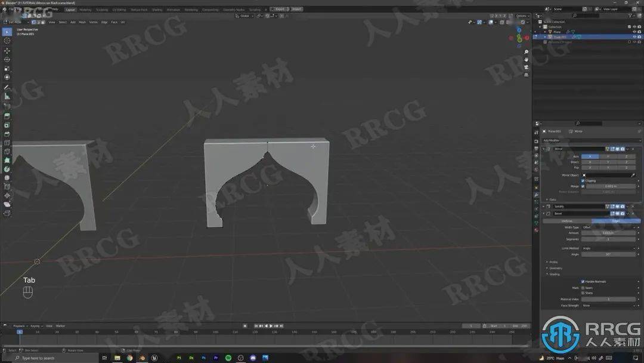The width and height of the screenshot is (644, 363).
Task: Open Face Strength dropdown
Action: tap(609, 306)
